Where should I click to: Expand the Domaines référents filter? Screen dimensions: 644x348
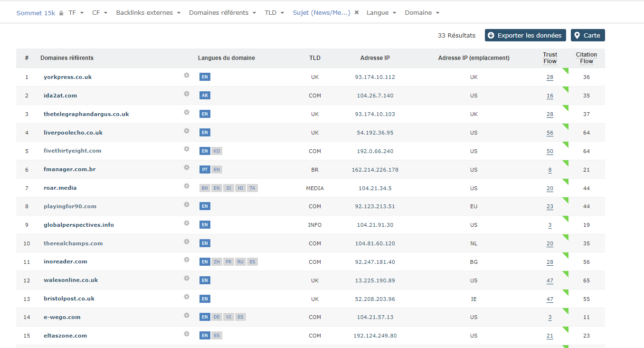tap(222, 13)
